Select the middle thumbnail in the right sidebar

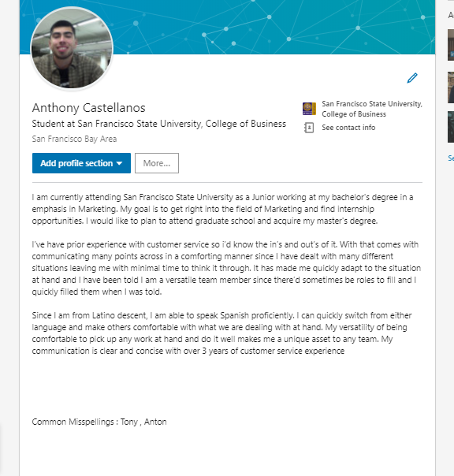pyautogui.click(x=451, y=87)
